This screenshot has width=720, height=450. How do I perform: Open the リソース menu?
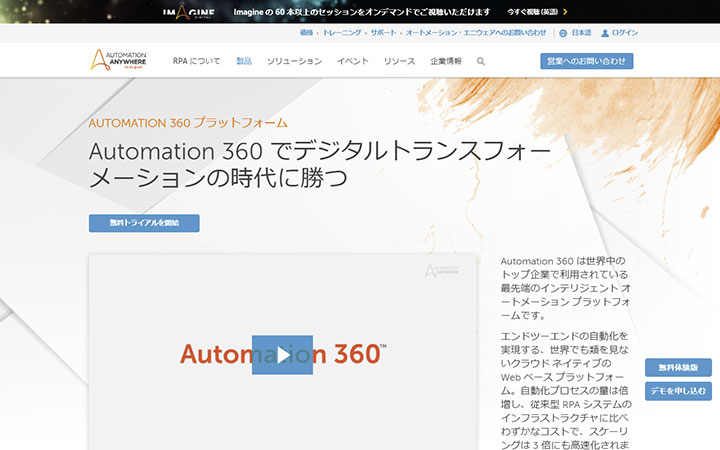click(399, 61)
